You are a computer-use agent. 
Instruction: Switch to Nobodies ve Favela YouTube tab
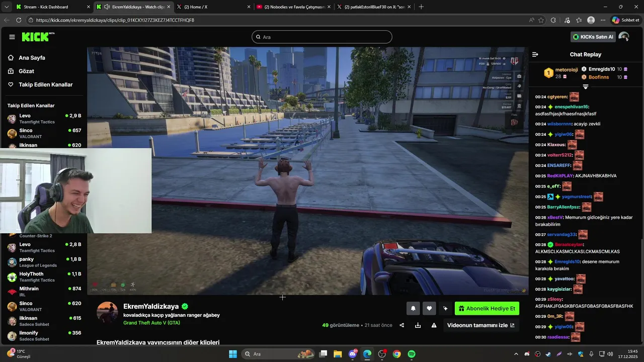[x=293, y=7]
